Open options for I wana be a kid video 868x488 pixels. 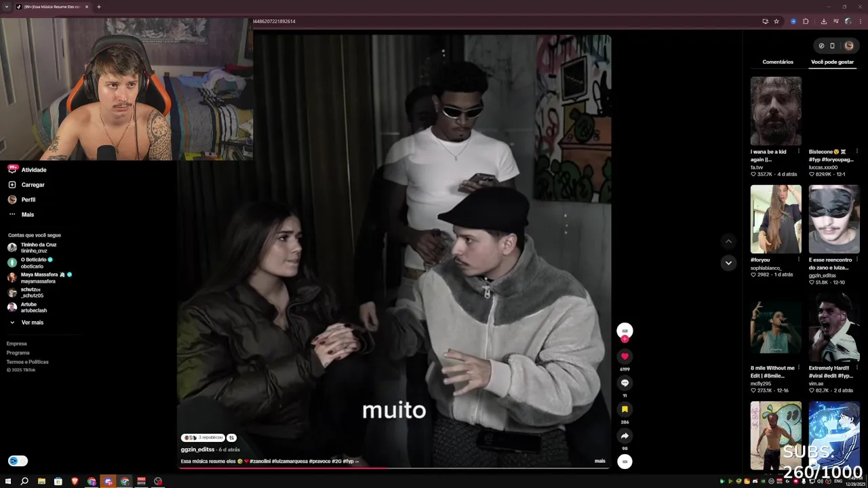click(799, 152)
